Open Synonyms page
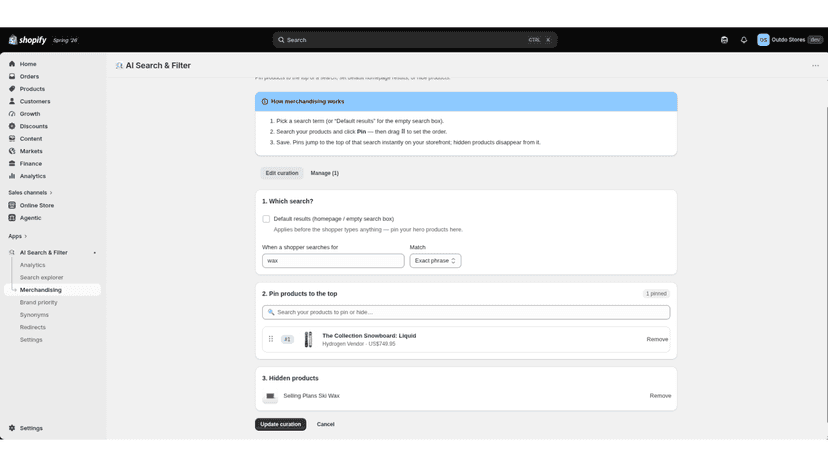Viewport: 828px width, 466px height. point(34,315)
